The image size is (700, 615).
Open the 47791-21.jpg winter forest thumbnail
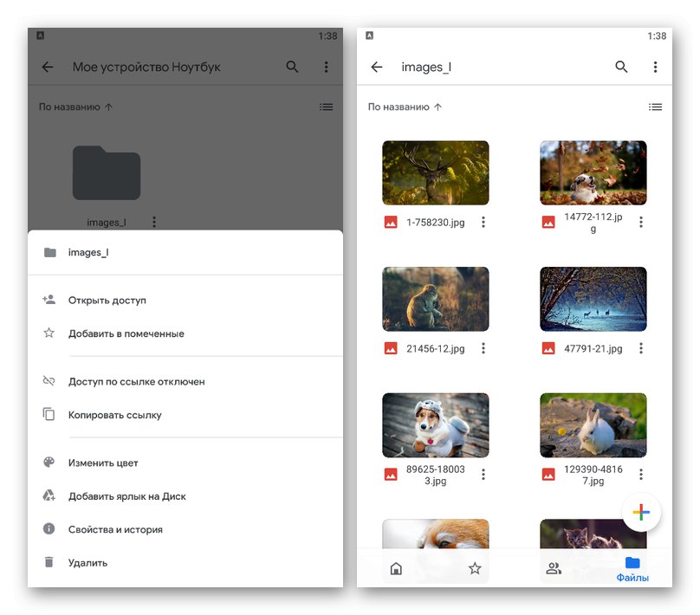(593, 299)
